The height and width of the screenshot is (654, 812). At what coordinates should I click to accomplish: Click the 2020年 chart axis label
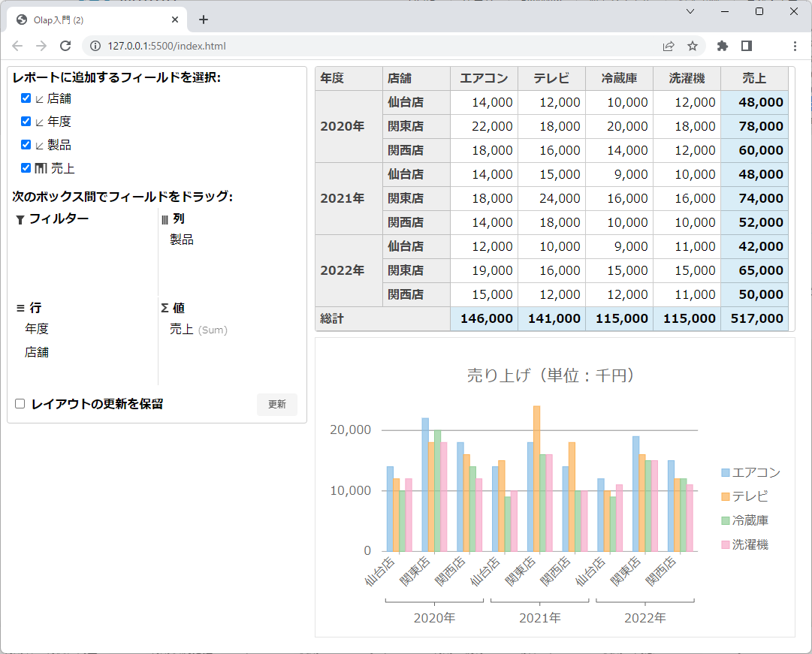click(x=434, y=618)
